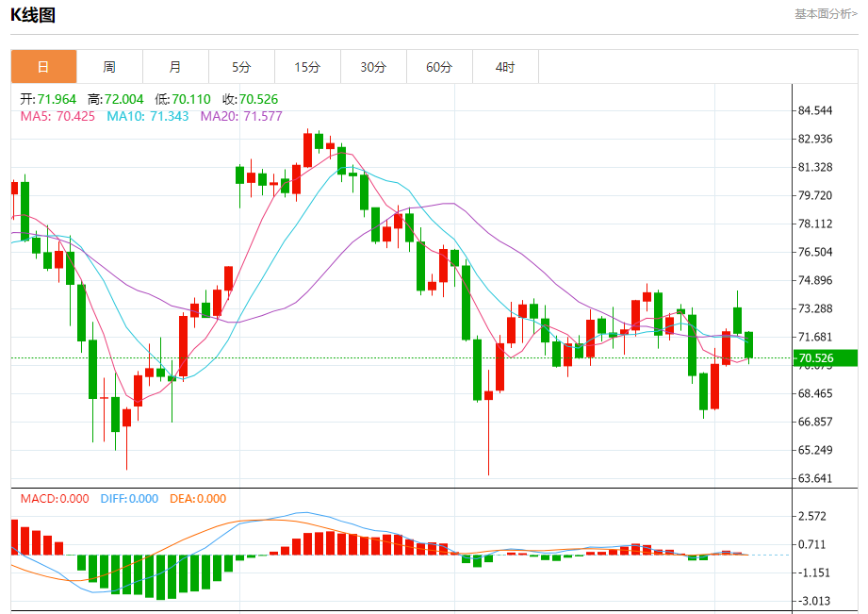Image resolution: width=868 pixels, height=614 pixels.
Task: Click the 0.711 MACD axis label
Action: [x=812, y=545]
